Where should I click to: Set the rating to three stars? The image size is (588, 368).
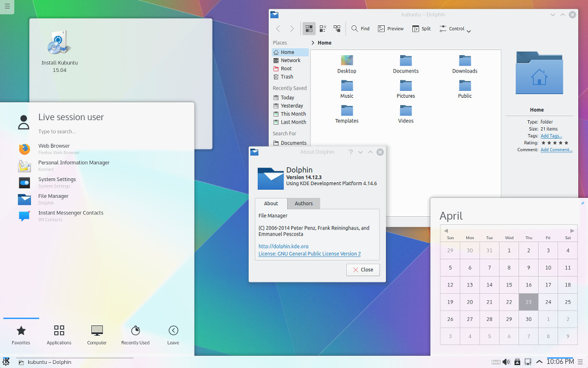coord(555,143)
